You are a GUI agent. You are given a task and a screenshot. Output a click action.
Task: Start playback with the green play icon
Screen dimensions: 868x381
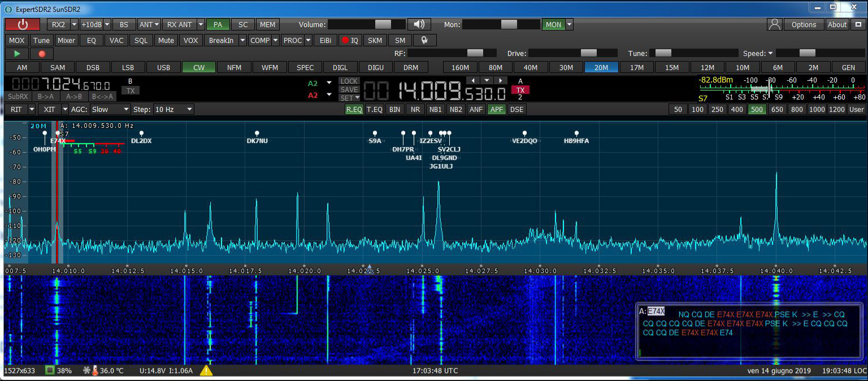click(18, 54)
